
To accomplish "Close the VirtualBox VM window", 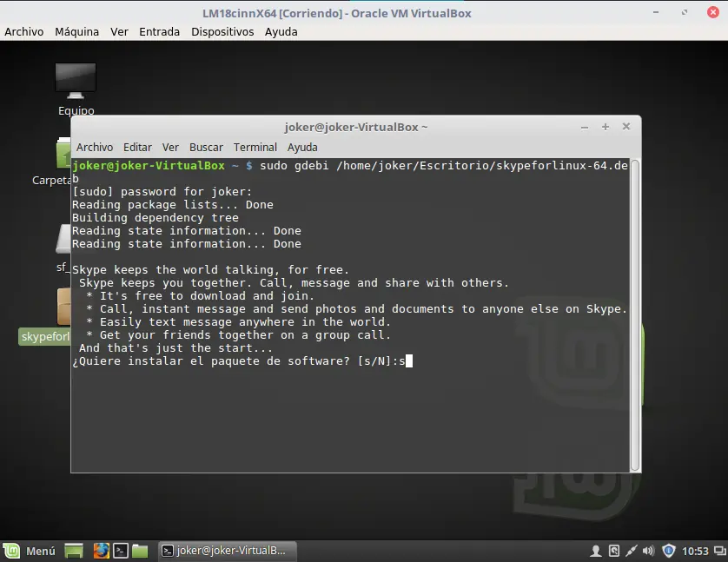I will coord(713,12).
